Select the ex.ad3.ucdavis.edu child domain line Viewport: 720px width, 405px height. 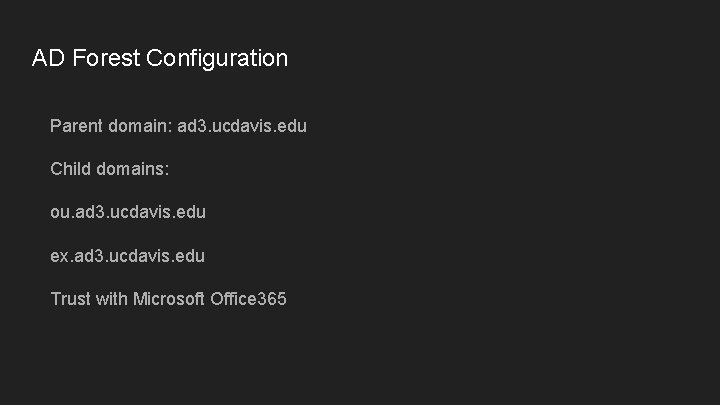pyautogui.click(x=128, y=256)
